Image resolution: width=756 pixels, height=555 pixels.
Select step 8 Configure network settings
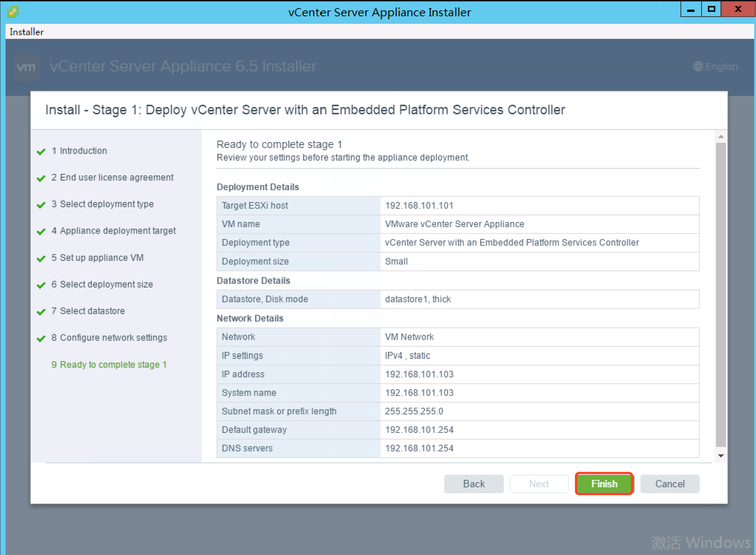pos(109,337)
